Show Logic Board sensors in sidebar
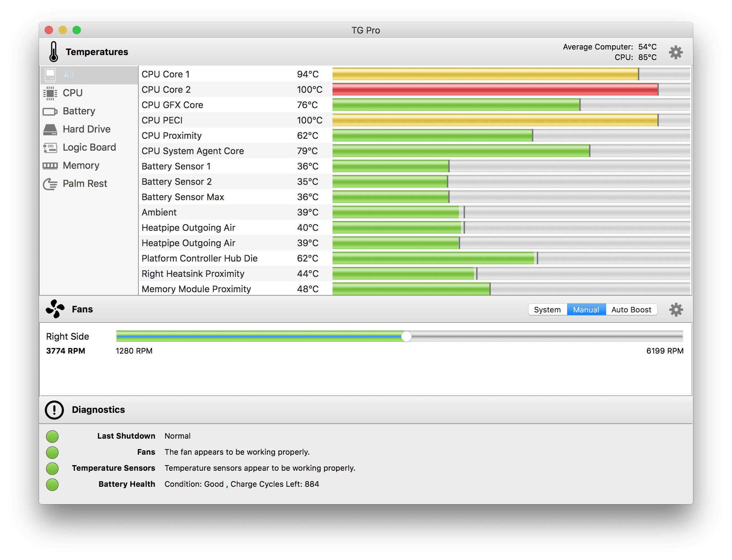 click(x=89, y=147)
